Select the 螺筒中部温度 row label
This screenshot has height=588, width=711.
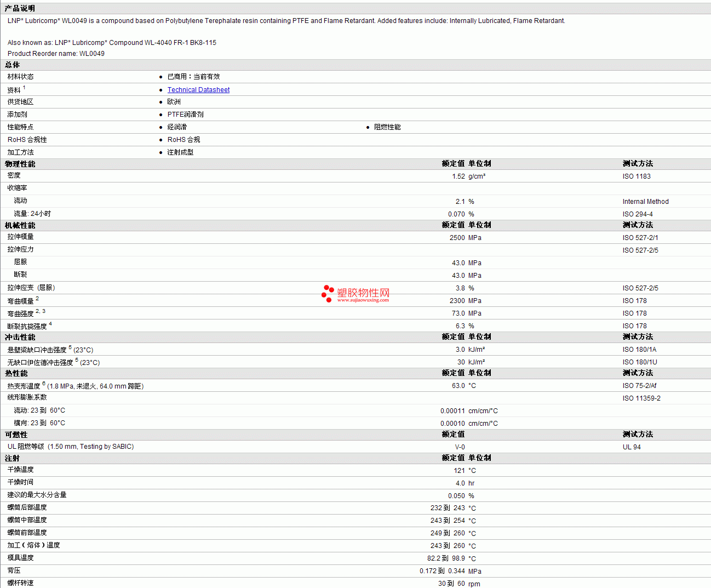coord(27,520)
